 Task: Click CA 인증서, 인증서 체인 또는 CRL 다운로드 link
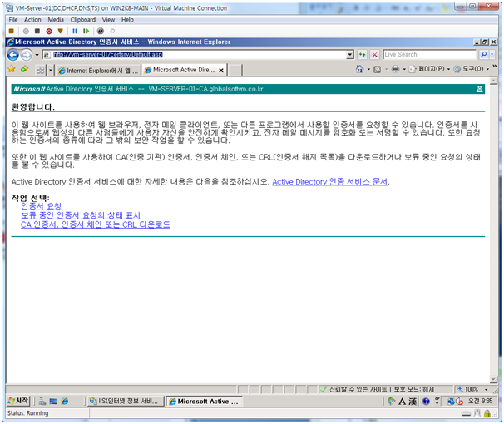coord(96,224)
